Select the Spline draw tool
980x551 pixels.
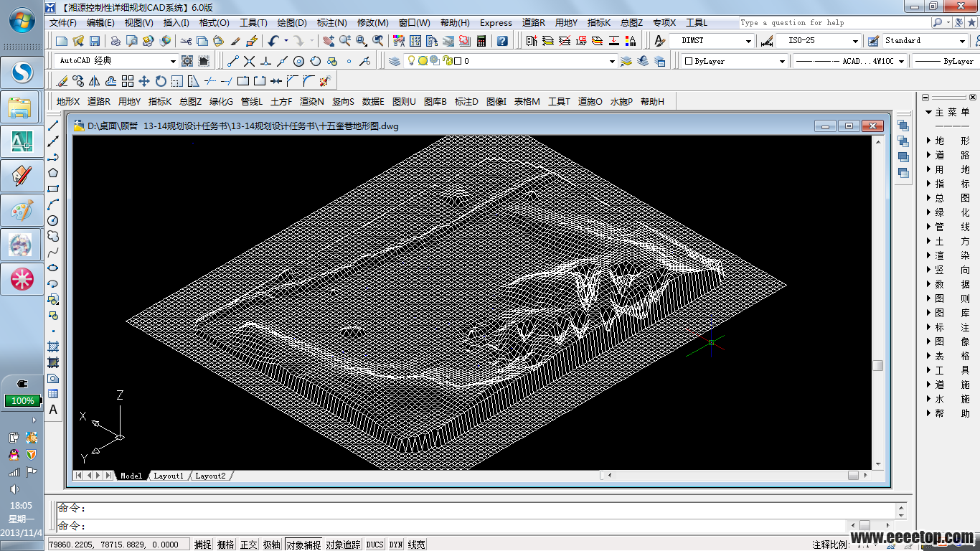[53, 252]
